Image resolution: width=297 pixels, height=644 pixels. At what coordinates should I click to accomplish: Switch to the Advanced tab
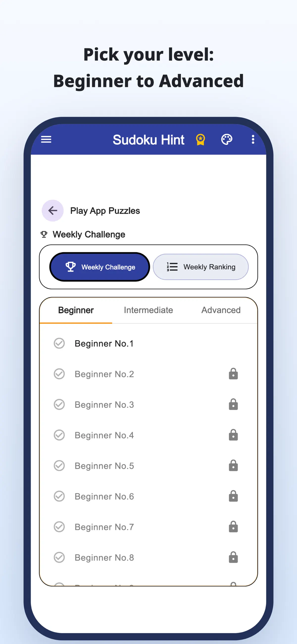point(221,310)
